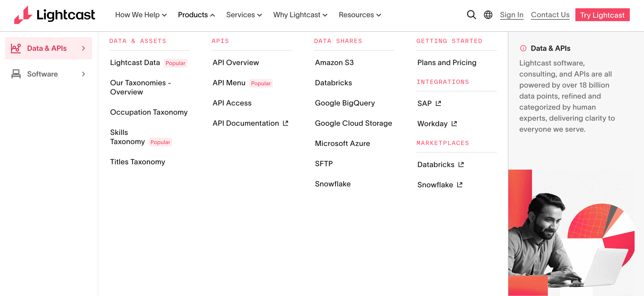Screen dimensions: 644x296
Task: Click Try Lightcast button
Action: click(602, 15)
